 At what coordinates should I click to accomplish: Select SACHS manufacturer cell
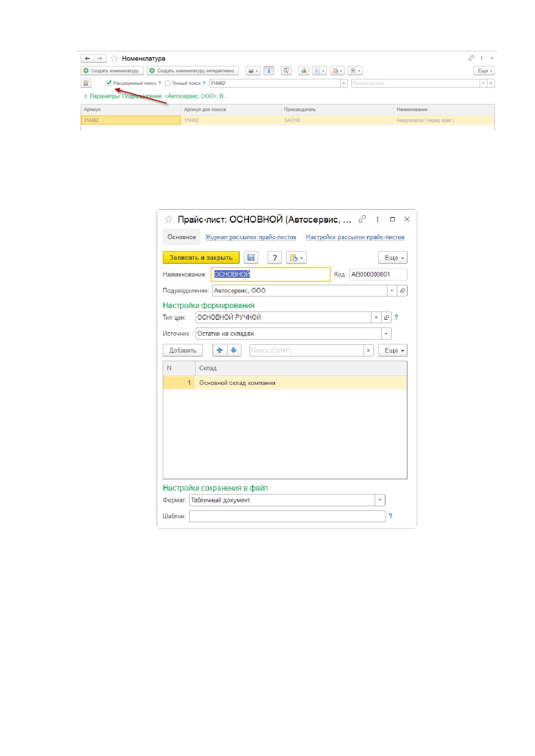337,120
